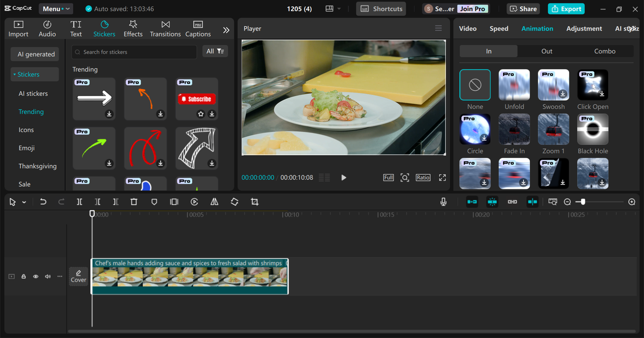Select the Sale sticker category

click(x=24, y=184)
